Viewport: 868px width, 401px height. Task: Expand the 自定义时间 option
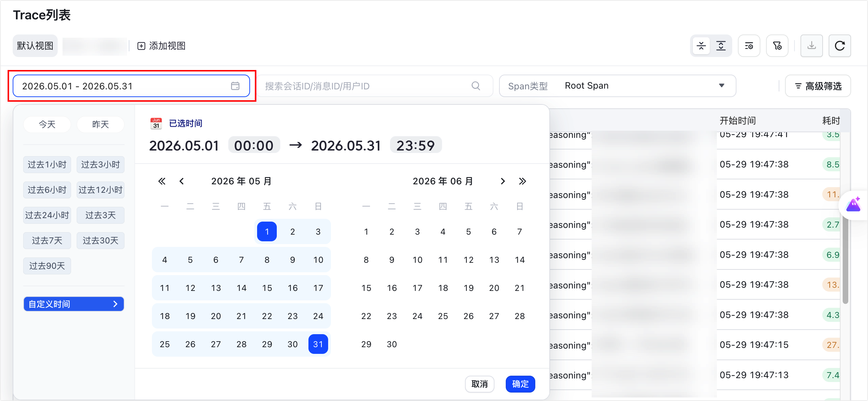coord(74,304)
